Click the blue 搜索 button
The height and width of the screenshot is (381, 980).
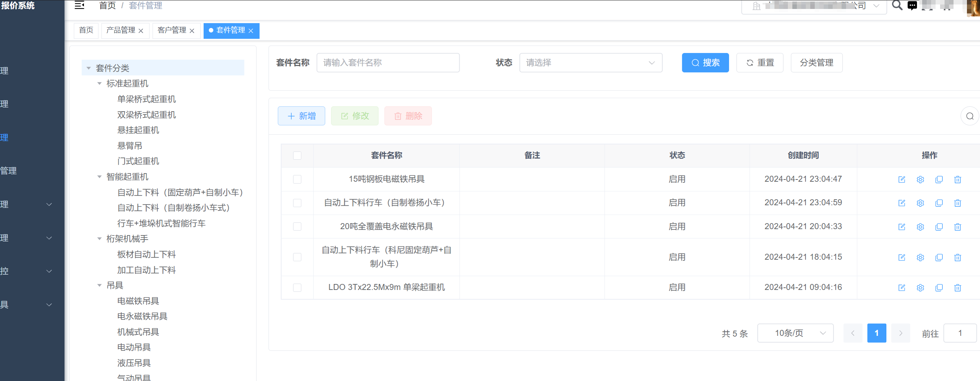[705, 63]
